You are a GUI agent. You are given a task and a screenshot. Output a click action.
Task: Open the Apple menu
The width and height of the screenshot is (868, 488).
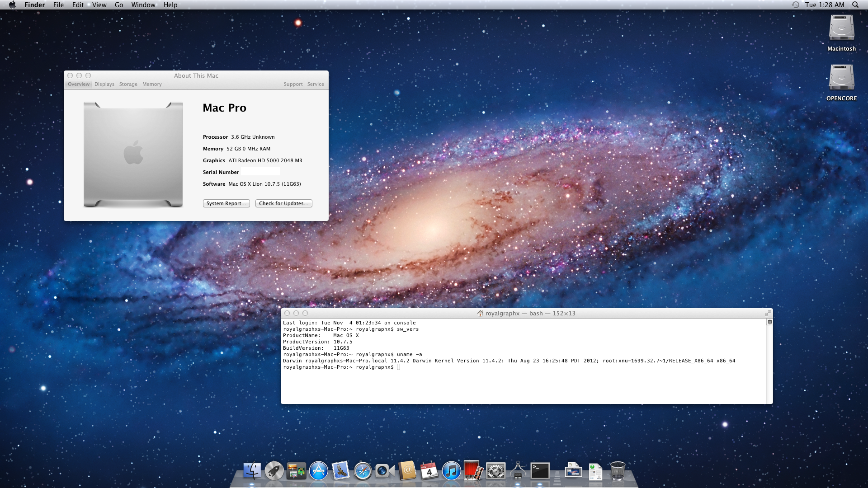[12, 5]
